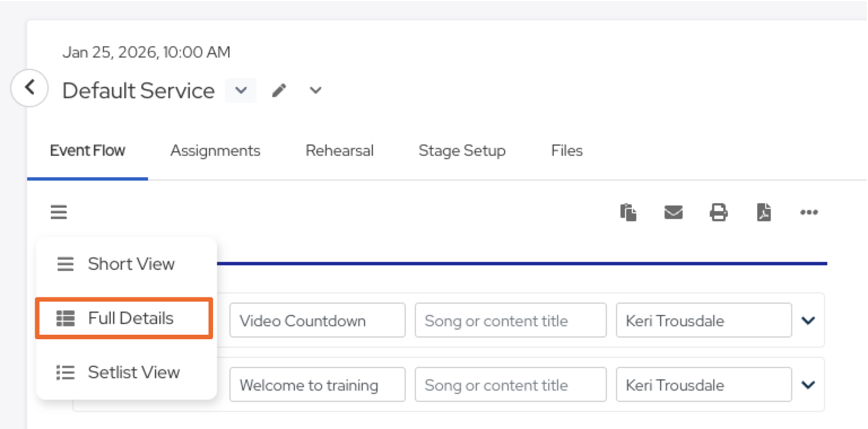Open the Files tab
Image resolution: width=868 pixels, height=429 pixels.
click(567, 151)
